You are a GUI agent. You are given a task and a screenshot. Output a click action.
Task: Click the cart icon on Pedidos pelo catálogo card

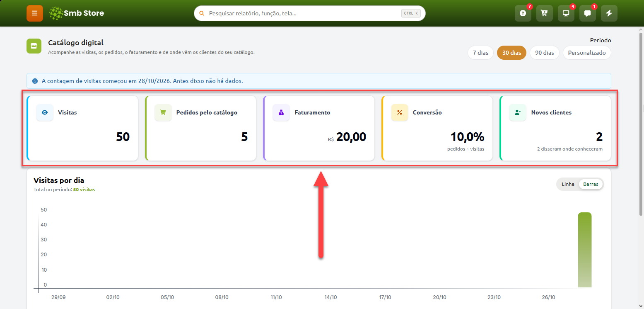click(x=163, y=112)
